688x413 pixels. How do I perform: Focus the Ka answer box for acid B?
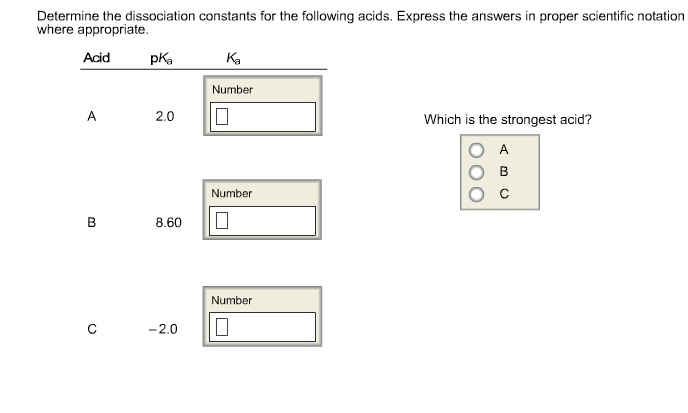click(264, 220)
